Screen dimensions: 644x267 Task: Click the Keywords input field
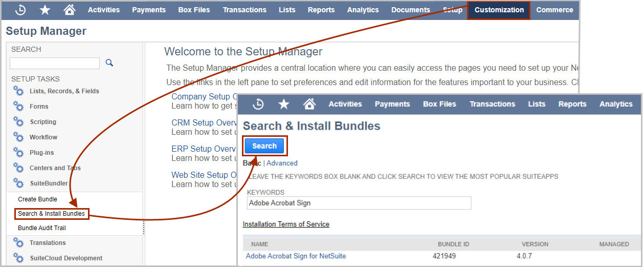(x=359, y=203)
